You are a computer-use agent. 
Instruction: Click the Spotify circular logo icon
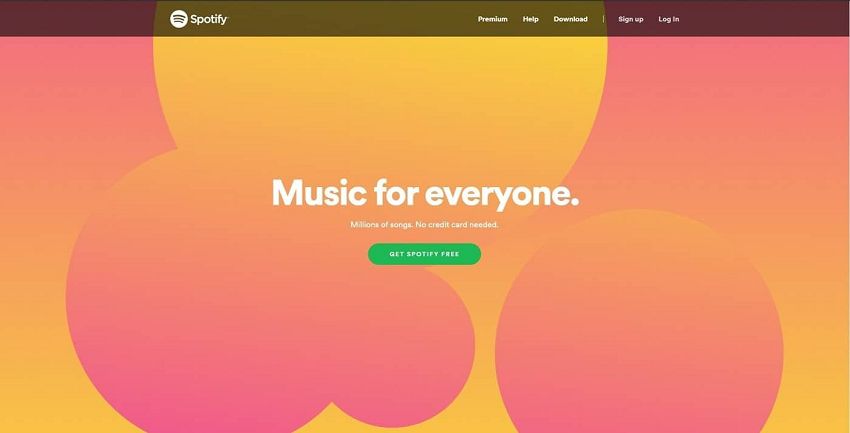click(x=179, y=19)
